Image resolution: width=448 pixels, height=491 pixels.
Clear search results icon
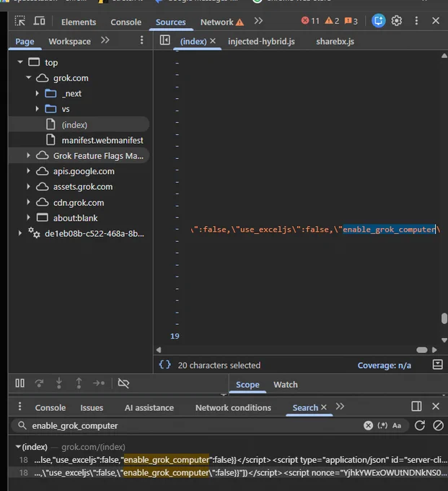pos(438,425)
